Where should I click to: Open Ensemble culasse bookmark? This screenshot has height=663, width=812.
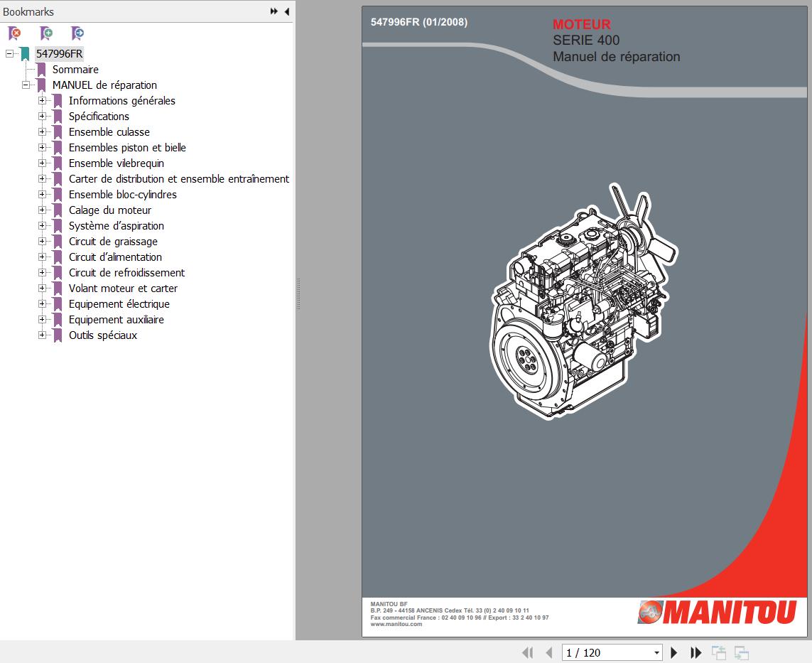click(109, 132)
